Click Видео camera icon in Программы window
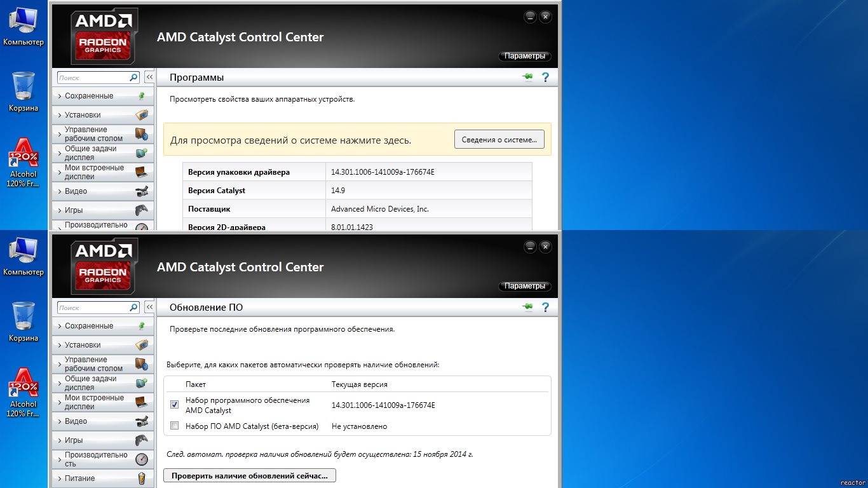 142,191
